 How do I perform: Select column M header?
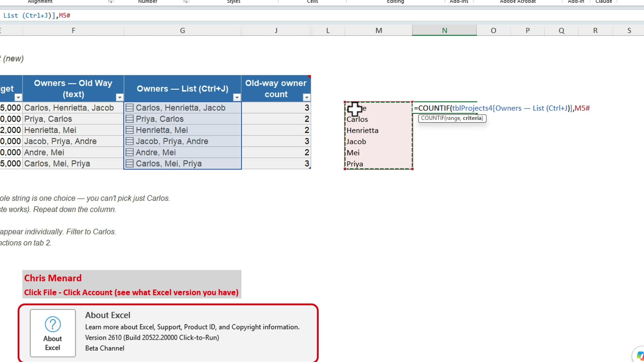(x=379, y=31)
